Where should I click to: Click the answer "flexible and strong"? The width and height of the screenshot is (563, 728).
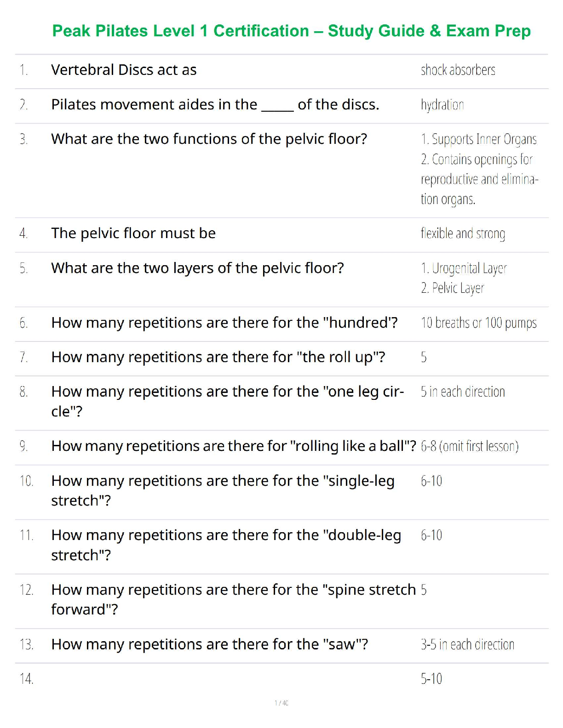(463, 233)
